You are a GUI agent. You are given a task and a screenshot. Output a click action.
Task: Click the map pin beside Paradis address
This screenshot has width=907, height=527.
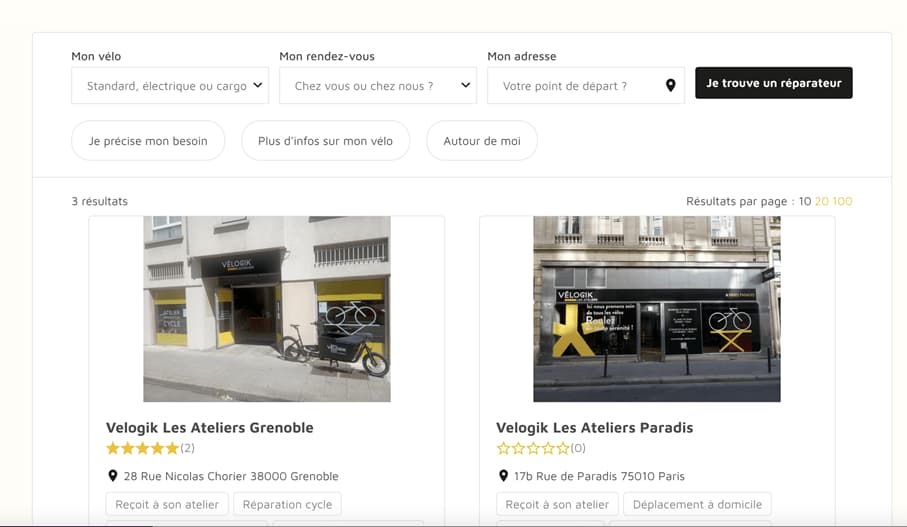(x=503, y=476)
